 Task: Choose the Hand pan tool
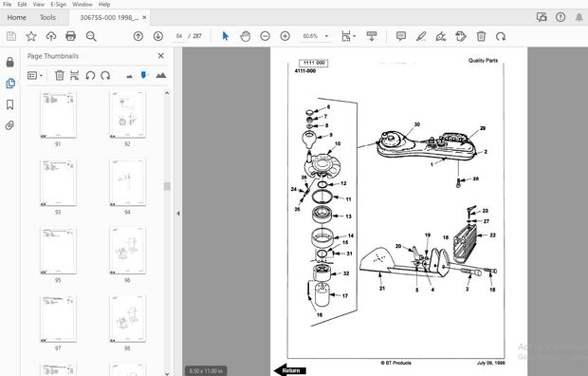click(246, 36)
